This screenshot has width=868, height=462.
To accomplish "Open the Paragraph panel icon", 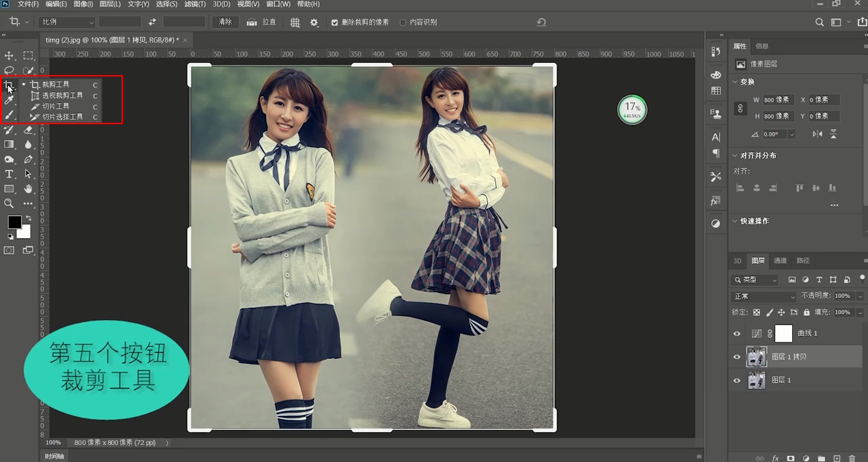I will pos(716,154).
